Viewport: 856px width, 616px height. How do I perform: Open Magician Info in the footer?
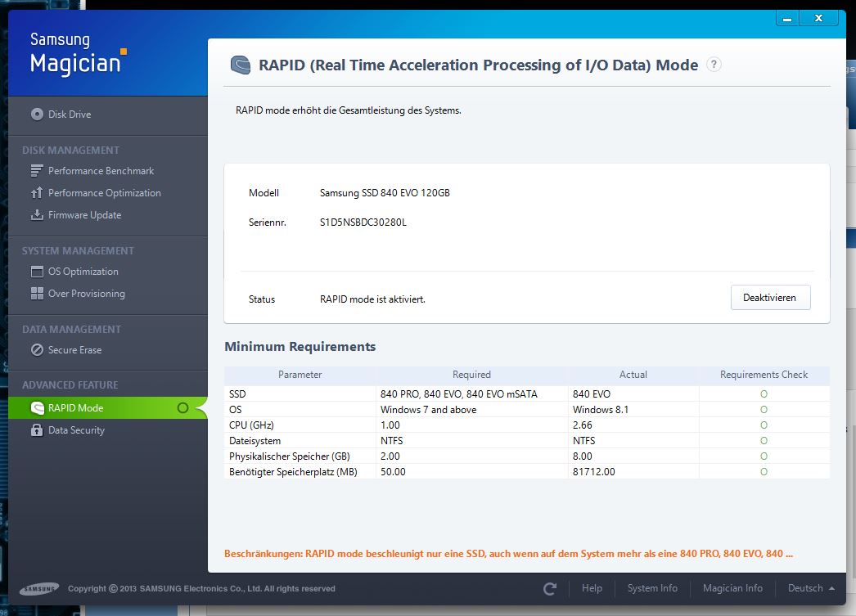pyautogui.click(x=732, y=588)
